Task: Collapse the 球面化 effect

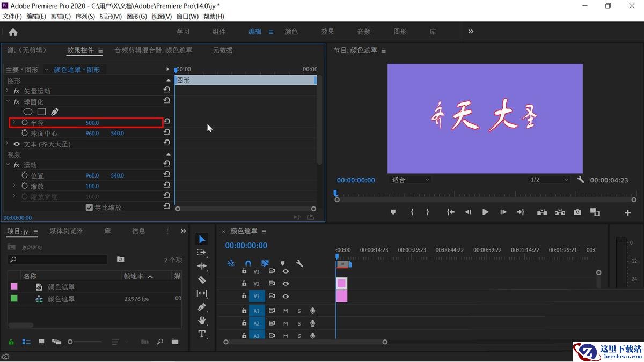Action: tap(8, 101)
